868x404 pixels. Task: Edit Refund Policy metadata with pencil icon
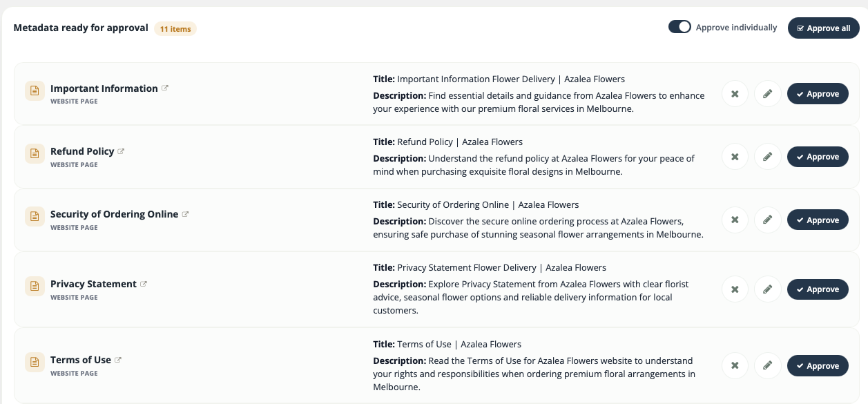[767, 157]
